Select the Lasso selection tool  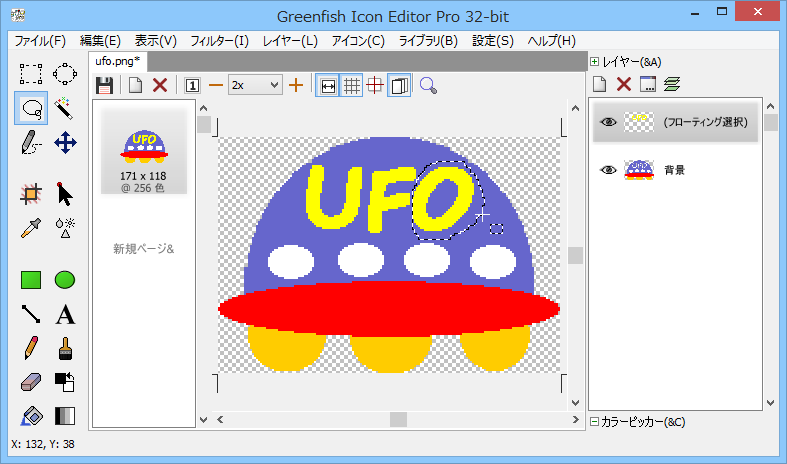(x=31, y=108)
